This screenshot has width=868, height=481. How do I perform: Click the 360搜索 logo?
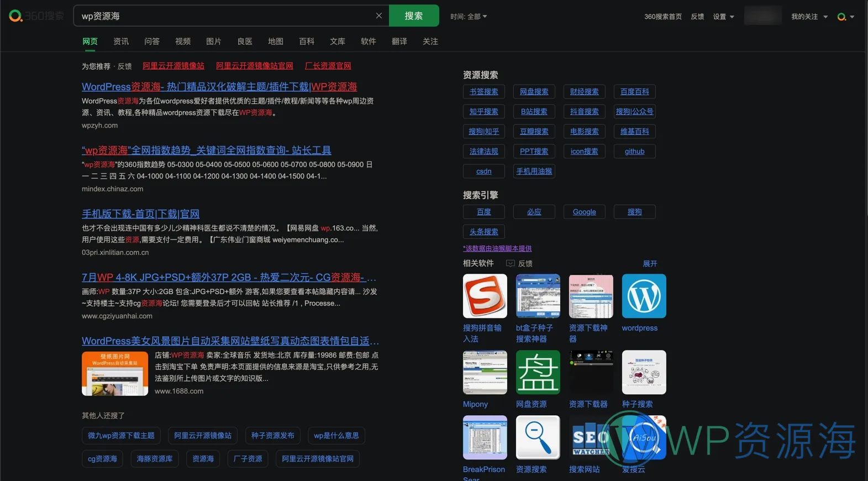36,16
